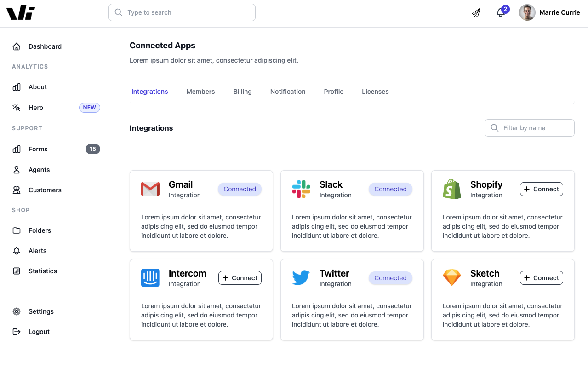Click Slack's Connected status badge
Image resolution: width=588 pixels, height=386 pixels.
(x=390, y=189)
